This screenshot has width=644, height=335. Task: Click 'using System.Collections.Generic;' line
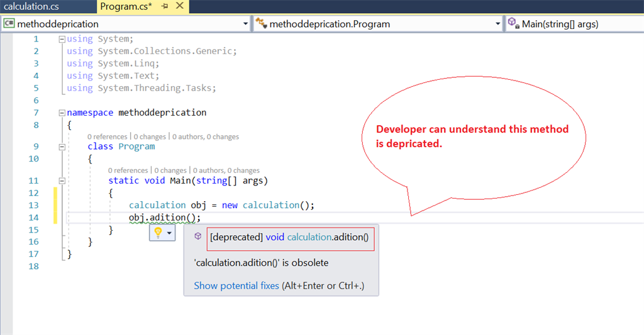tap(152, 52)
